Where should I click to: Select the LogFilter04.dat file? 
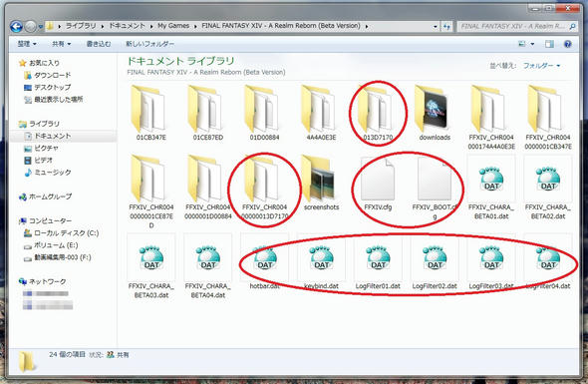tap(548, 262)
